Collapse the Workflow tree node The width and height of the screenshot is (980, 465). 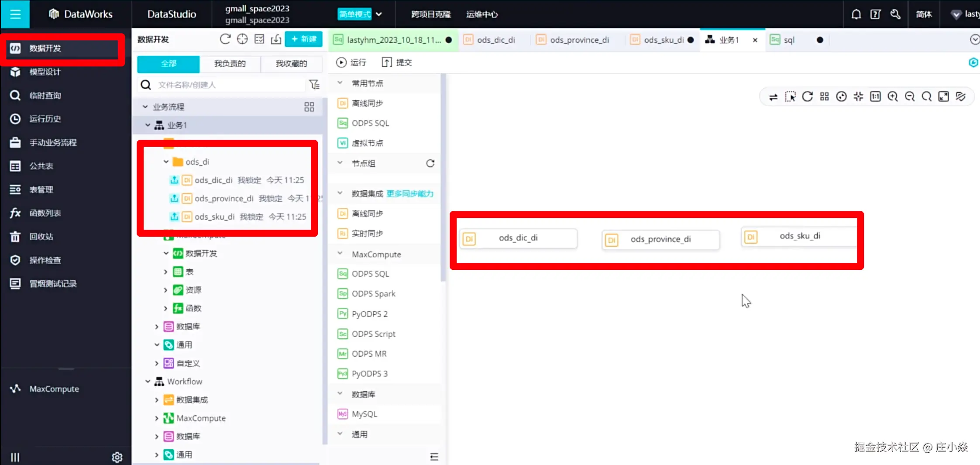pyautogui.click(x=148, y=382)
